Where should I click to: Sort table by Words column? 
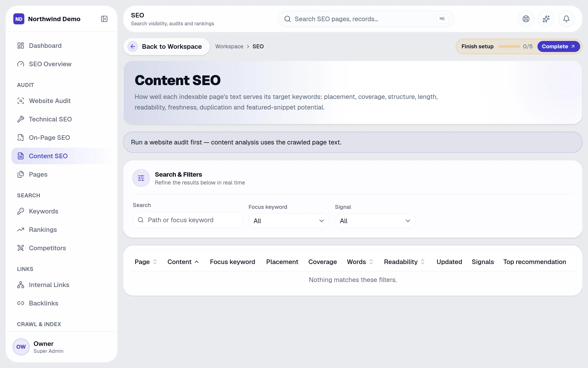pyautogui.click(x=360, y=262)
